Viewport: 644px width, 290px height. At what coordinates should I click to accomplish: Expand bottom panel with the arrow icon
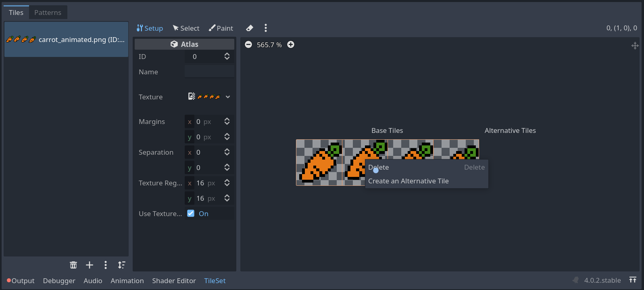(633, 280)
